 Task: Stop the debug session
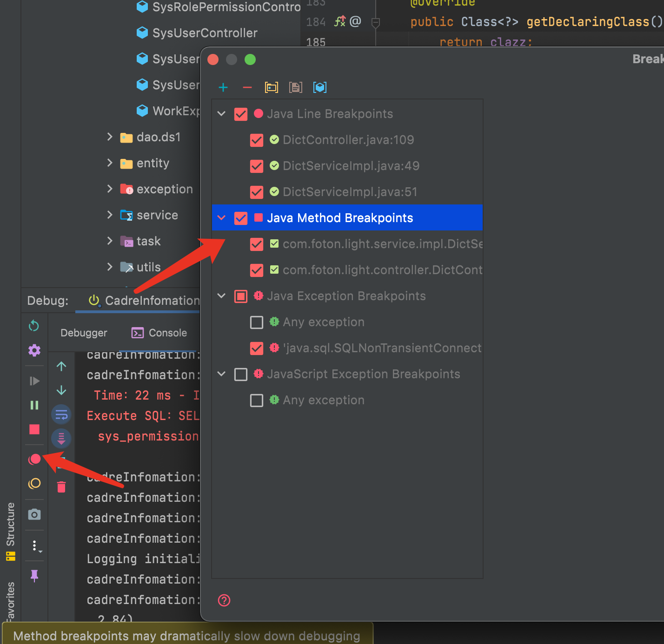click(34, 429)
